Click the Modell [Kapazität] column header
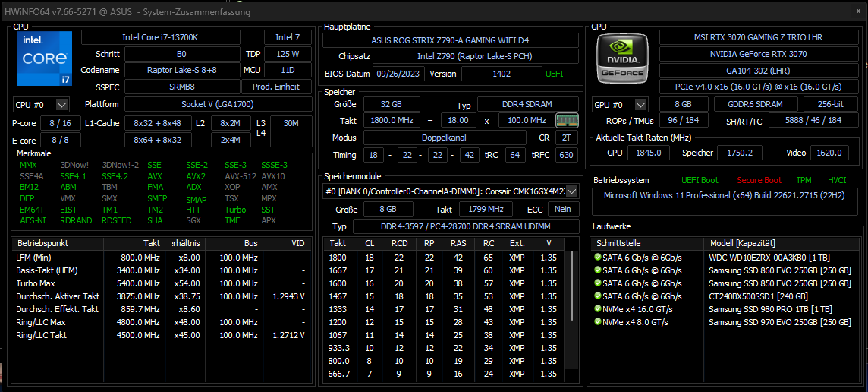Screen dimensions: 868x392 point(781,243)
